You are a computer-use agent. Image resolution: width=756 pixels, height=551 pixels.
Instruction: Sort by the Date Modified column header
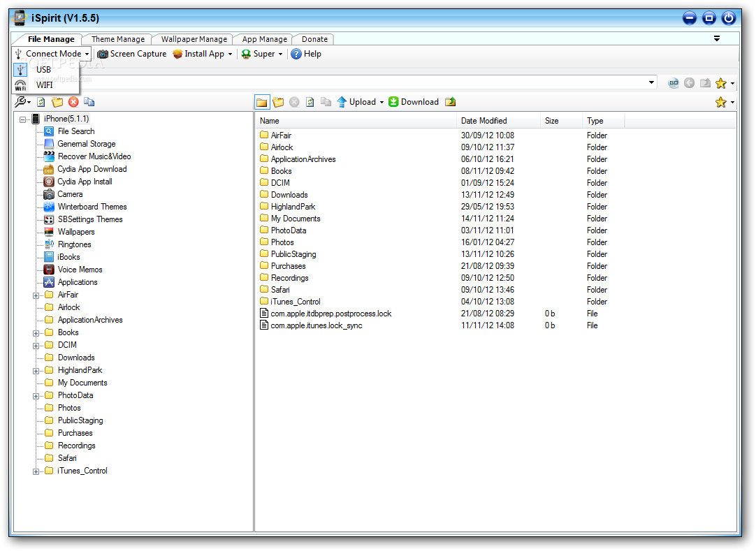tap(499, 121)
